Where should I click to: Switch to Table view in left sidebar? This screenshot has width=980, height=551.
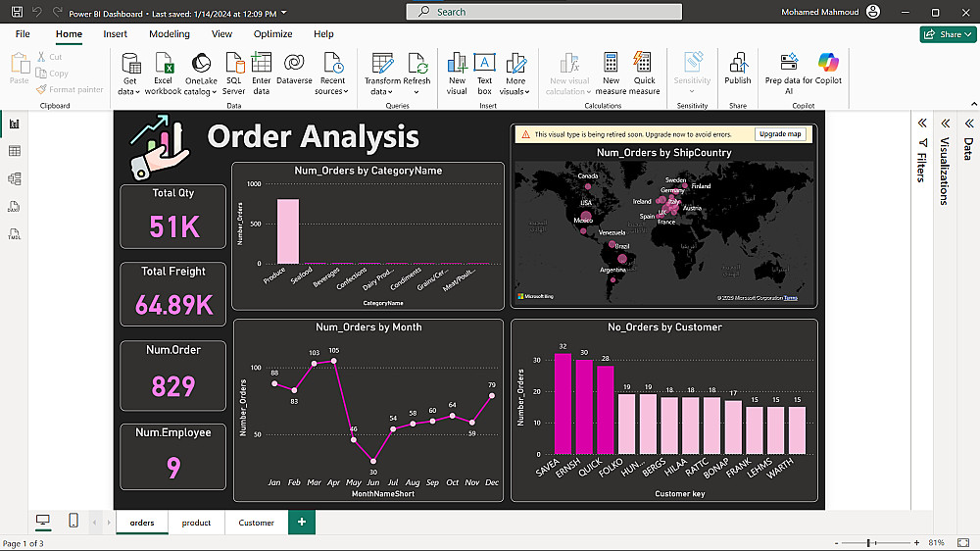(x=15, y=151)
